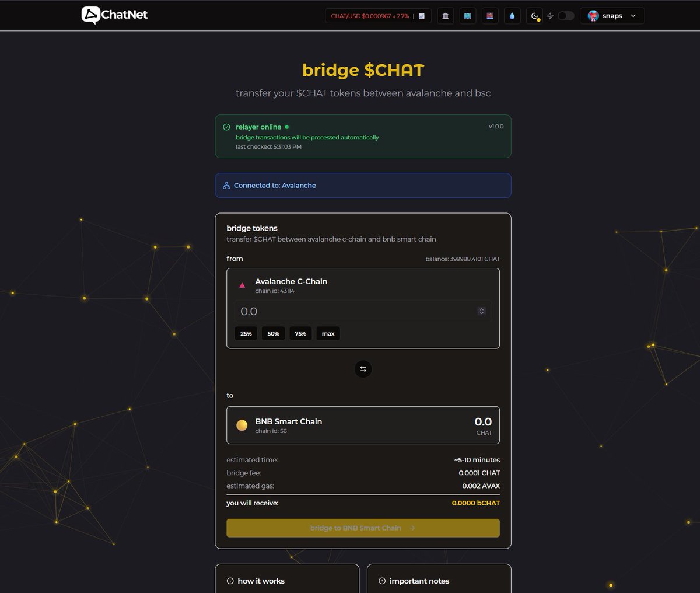Viewport: 700px width, 593px height.
Task: Click the info icon beside important notes
Action: [382, 581]
